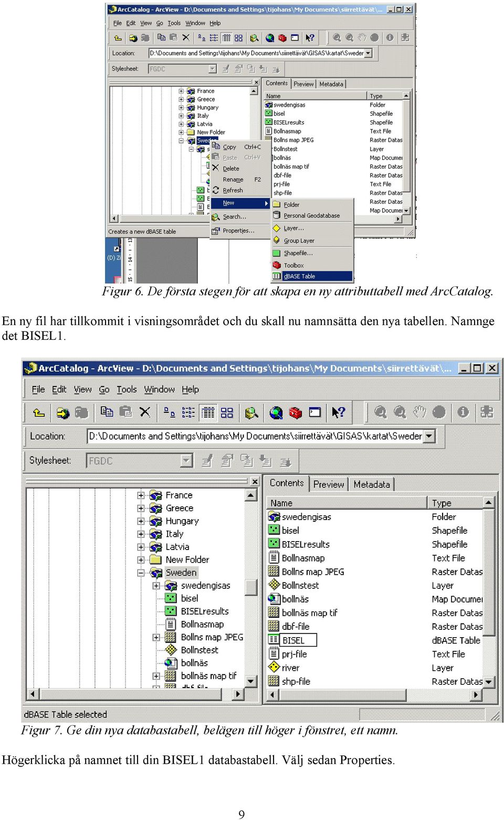Switch to Preview tab in lower window
The image size is (504, 820).
(x=329, y=484)
